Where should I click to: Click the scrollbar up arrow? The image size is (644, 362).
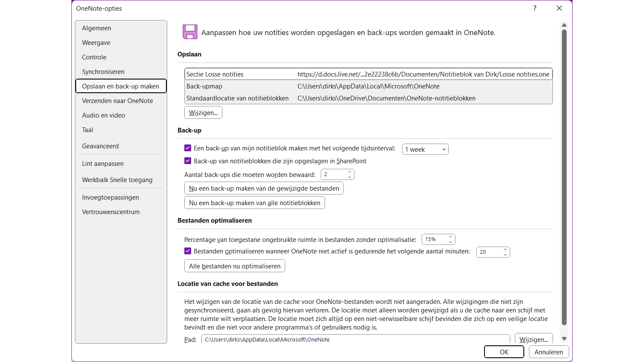[564, 25]
